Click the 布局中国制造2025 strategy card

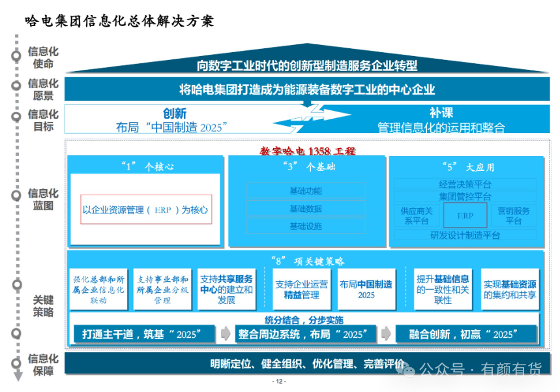[x=366, y=289]
